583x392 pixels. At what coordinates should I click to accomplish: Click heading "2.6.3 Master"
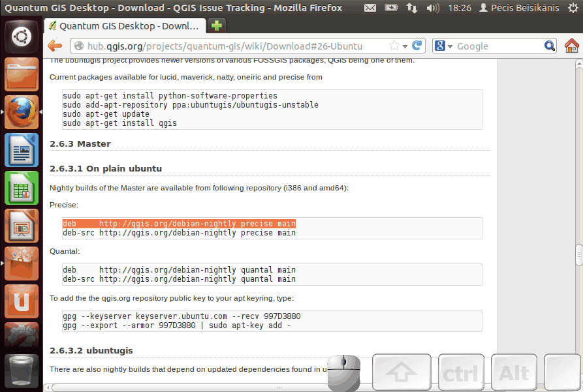pyautogui.click(x=80, y=143)
